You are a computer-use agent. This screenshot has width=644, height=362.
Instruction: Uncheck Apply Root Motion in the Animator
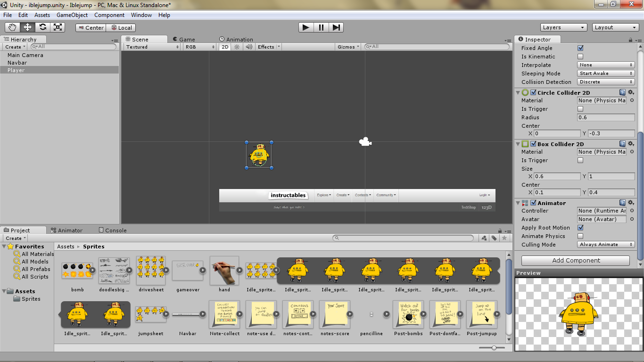pos(580,228)
